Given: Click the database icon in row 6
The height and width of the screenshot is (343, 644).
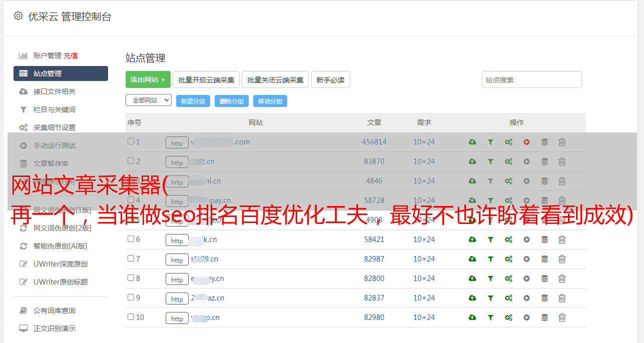Looking at the screenshot, I should (x=544, y=239).
